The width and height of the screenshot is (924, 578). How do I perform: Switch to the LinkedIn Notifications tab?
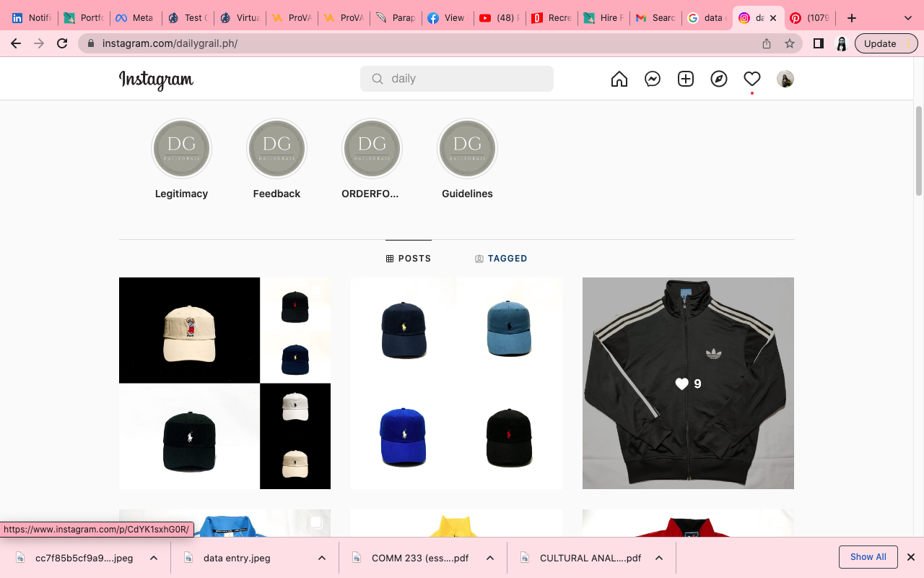31,18
